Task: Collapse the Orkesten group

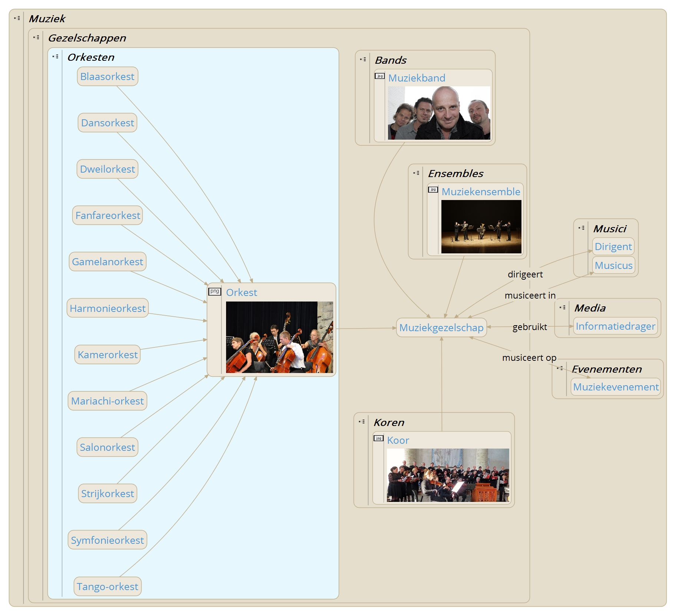Action: (56, 57)
